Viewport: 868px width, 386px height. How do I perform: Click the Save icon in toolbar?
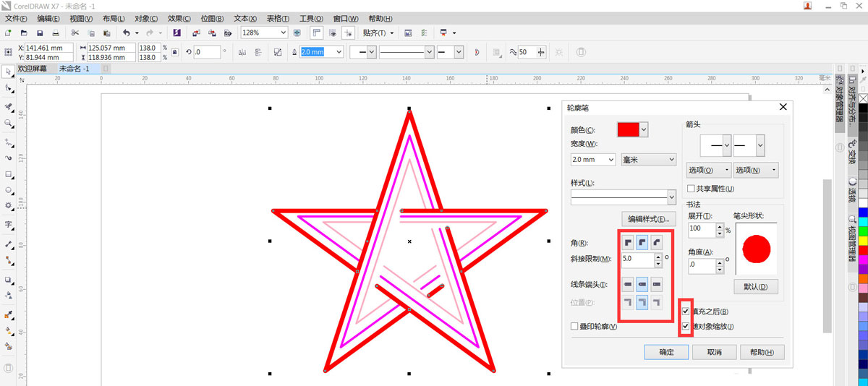pos(39,33)
